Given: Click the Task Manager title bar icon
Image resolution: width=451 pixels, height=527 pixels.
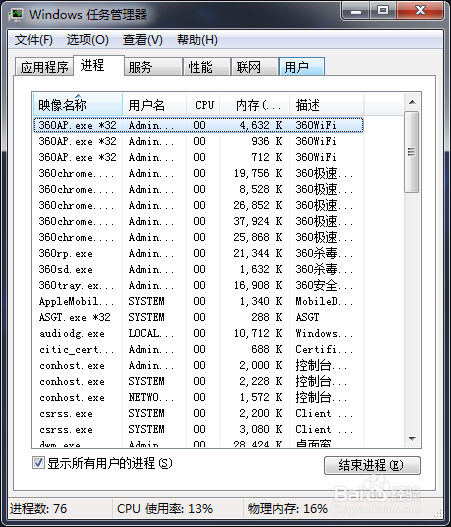Looking at the screenshot, I should tap(16, 14).
